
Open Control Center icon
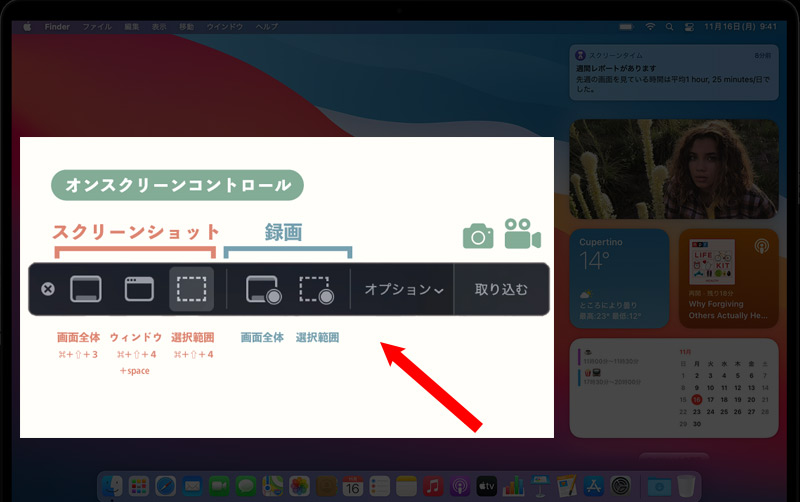[689, 27]
